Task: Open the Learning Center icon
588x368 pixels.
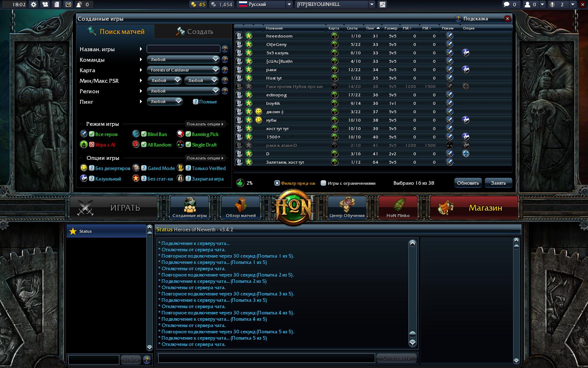Action: pos(347,207)
